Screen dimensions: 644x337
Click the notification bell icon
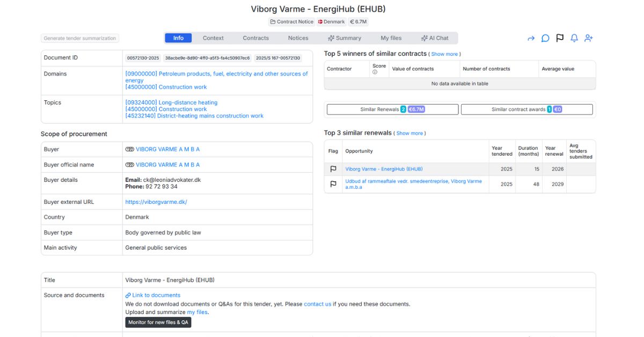pyautogui.click(x=574, y=38)
